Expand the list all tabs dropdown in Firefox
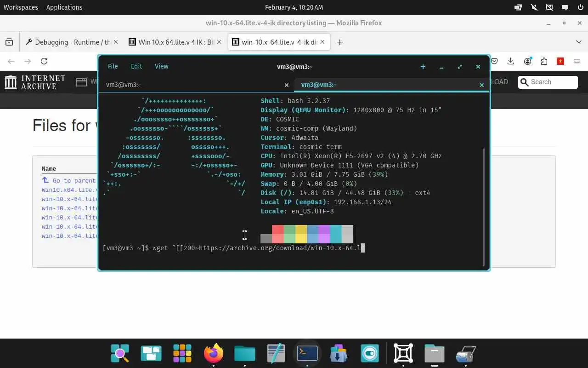The image size is (588, 368). click(x=578, y=42)
